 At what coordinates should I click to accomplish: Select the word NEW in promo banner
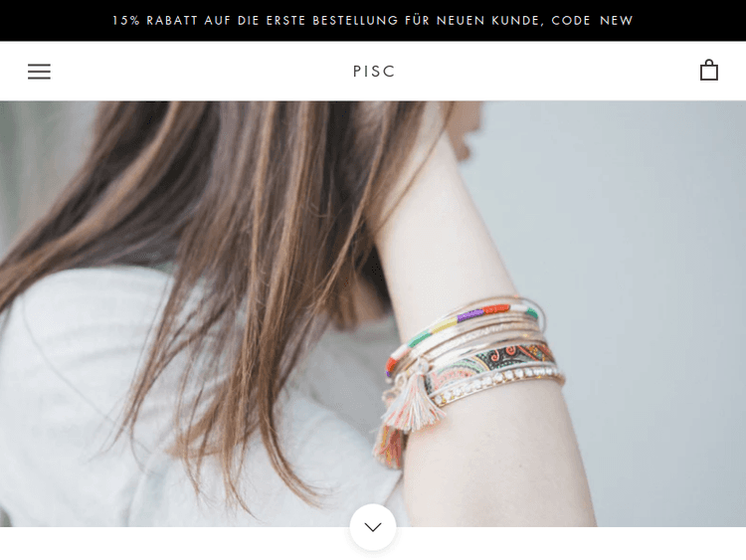pos(617,21)
